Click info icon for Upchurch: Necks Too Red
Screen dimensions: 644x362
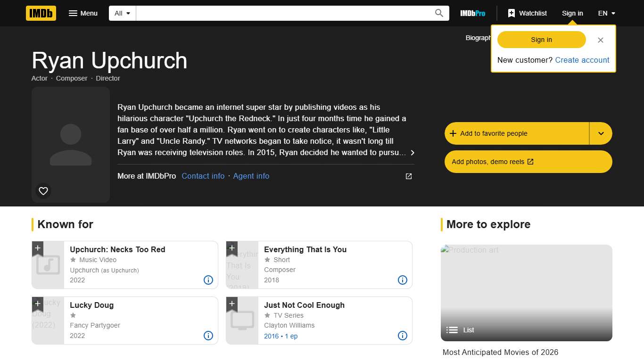click(x=208, y=280)
